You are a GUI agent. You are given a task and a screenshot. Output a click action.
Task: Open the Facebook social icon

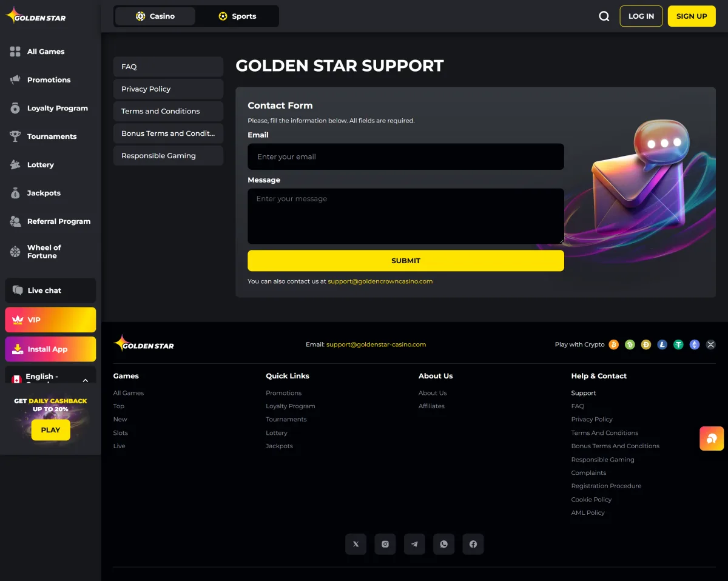click(x=473, y=544)
